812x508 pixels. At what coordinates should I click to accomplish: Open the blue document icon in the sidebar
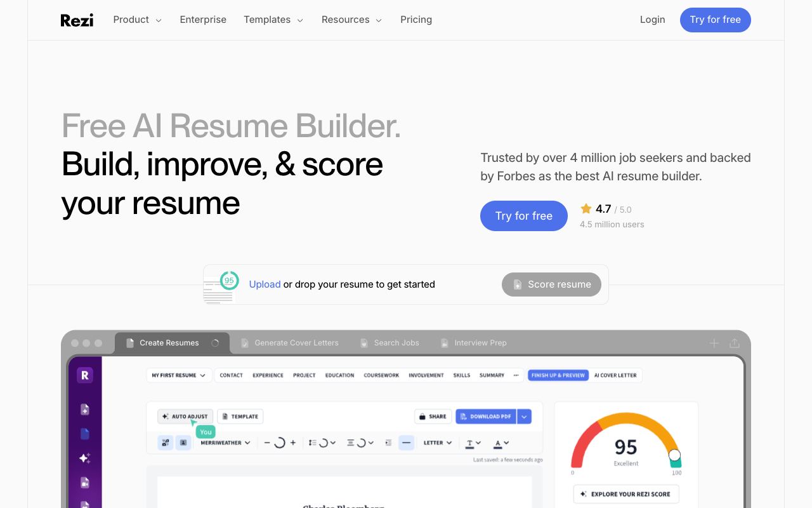85,434
